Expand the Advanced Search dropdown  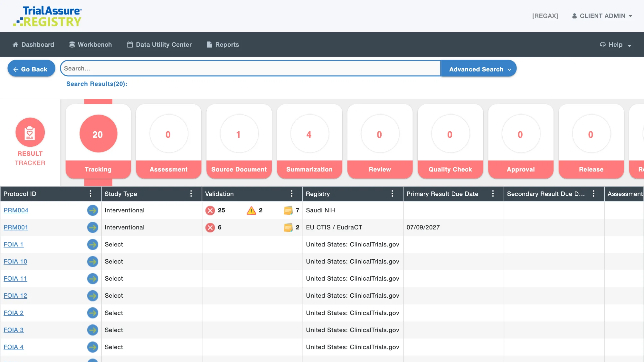[478, 69]
